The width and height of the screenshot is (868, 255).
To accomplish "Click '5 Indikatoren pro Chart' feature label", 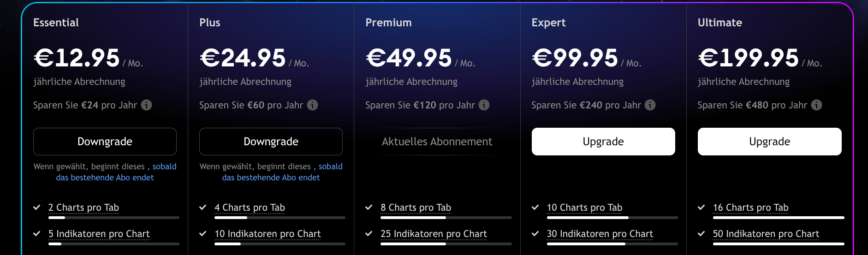I will tap(99, 234).
